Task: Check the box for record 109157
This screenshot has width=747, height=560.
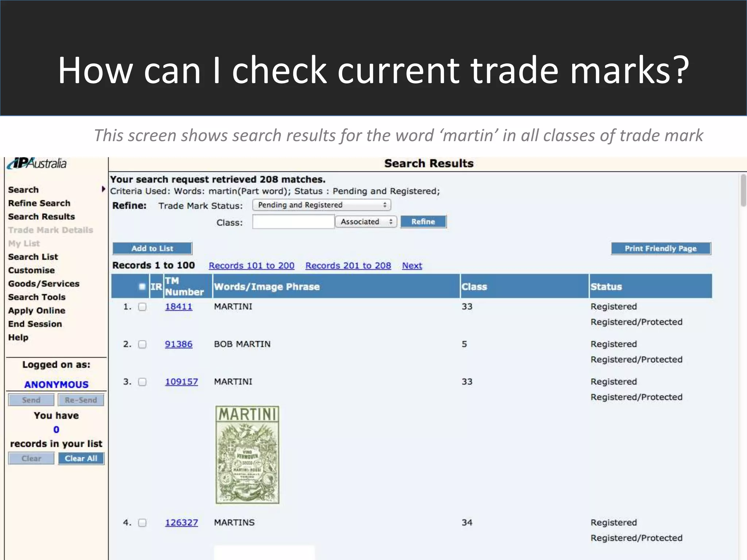Action: pyautogui.click(x=142, y=382)
